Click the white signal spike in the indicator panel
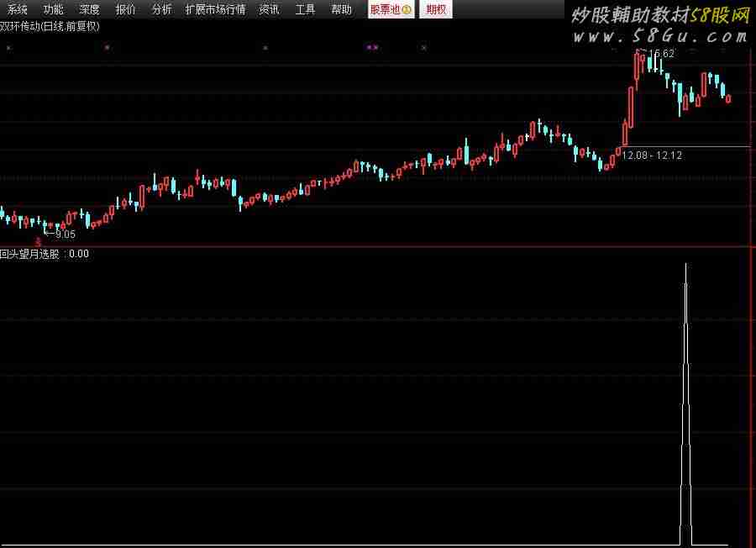Screen dimensions: 756x548 685,404
